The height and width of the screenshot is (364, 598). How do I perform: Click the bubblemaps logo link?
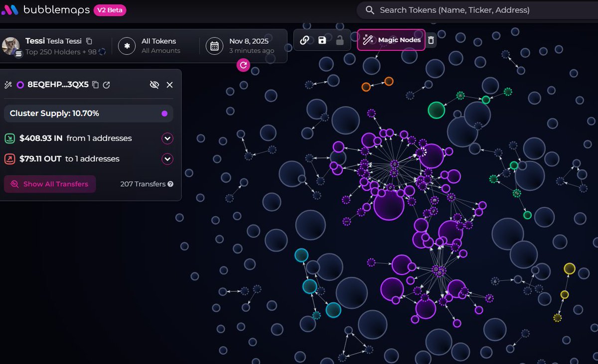tap(46, 10)
